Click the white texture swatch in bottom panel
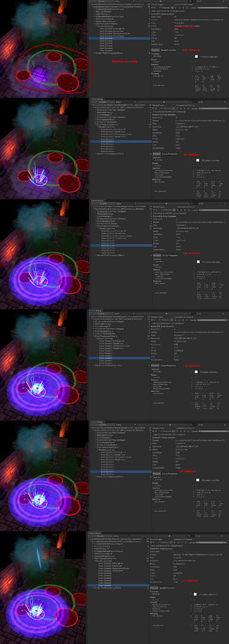The width and height of the screenshot is (229, 644). 195,594
